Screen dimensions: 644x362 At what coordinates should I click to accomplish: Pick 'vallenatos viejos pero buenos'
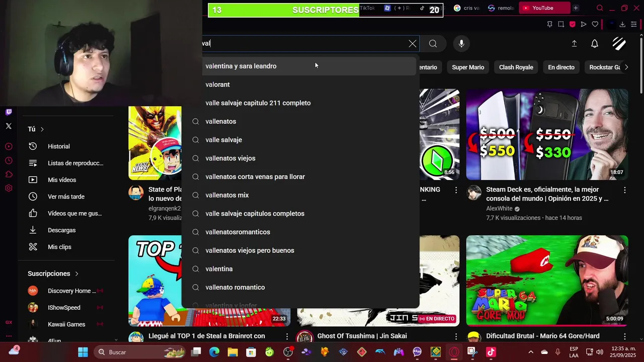300,250
